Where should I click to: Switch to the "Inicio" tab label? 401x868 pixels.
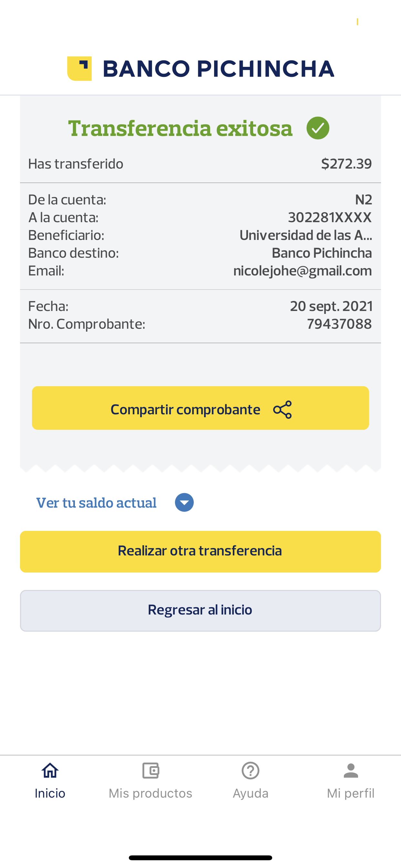tap(50, 793)
